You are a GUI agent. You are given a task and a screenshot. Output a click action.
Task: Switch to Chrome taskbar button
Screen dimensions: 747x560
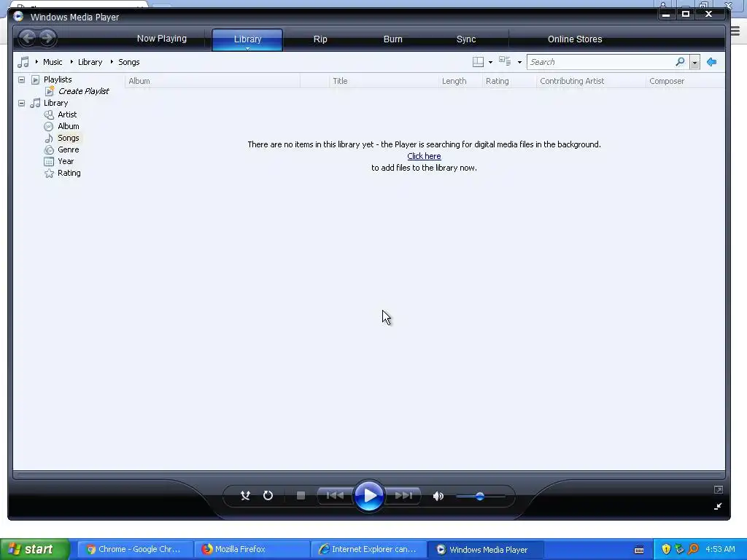click(135, 549)
